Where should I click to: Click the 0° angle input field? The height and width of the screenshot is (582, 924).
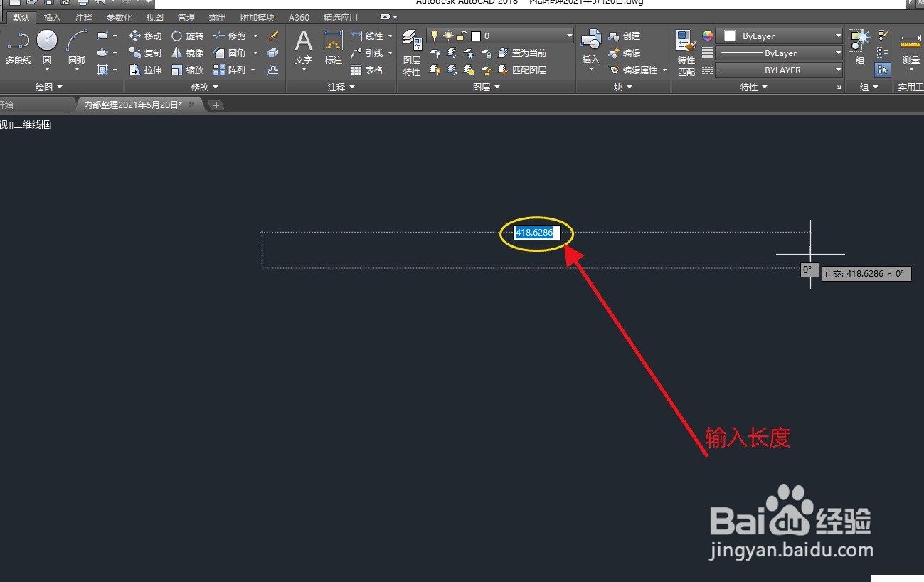tap(809, 270)
